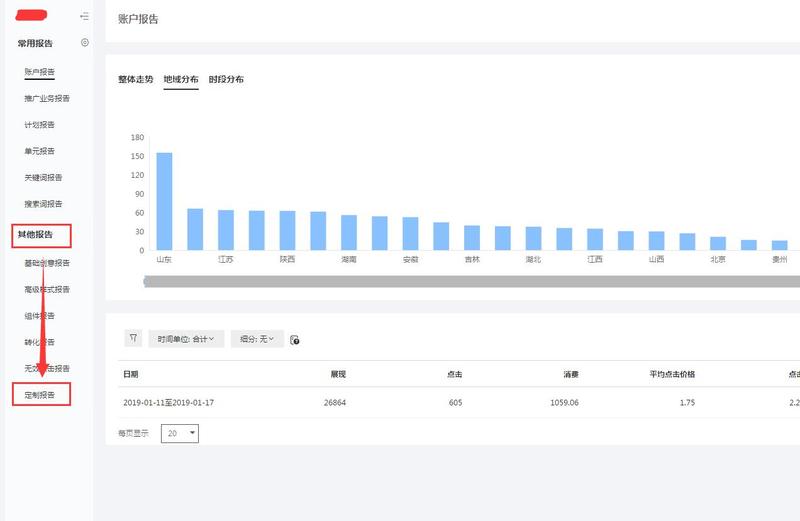Screen dimensions: 800x521
Task: Open the 时间单位: 合计 dropdown
Action: coord(186,339)
